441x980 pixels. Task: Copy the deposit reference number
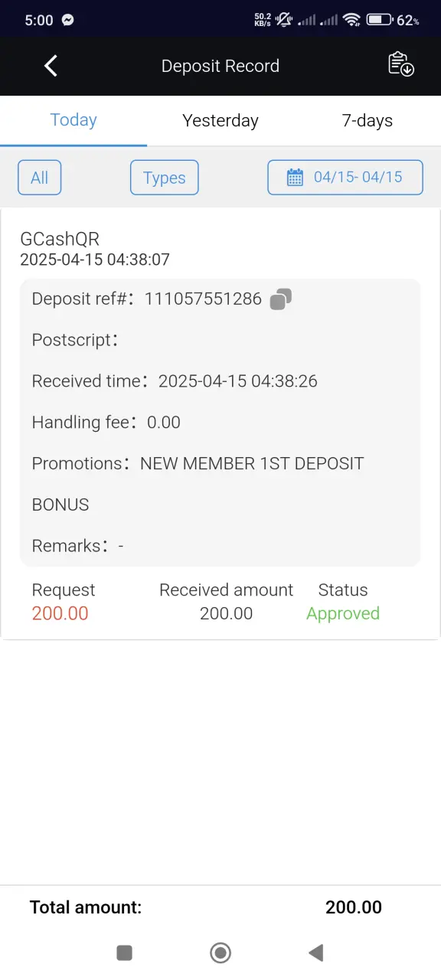(x=281, y=299)
